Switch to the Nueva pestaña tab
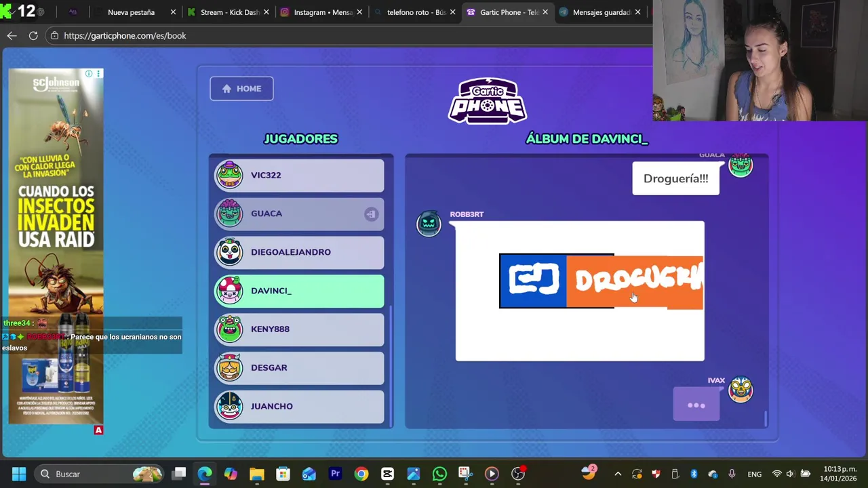The height and width of the screenshot is (488, 868). click(x=131, y=12)
